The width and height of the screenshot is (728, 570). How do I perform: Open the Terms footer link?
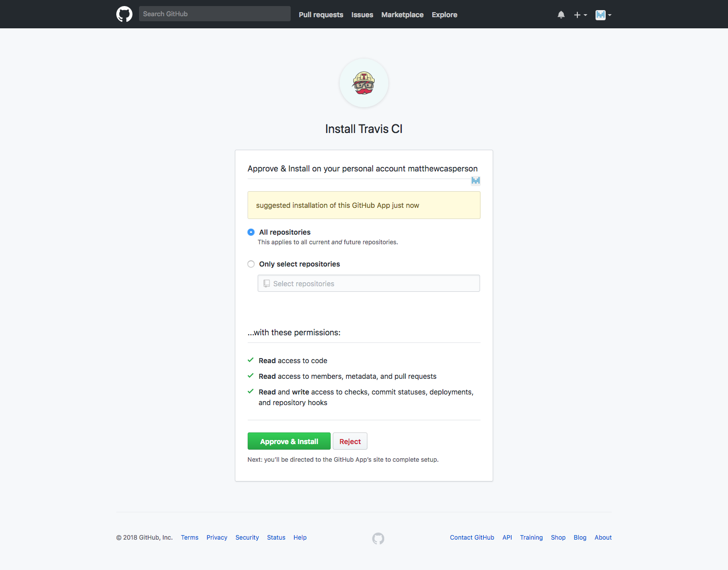tap(190, 538)
